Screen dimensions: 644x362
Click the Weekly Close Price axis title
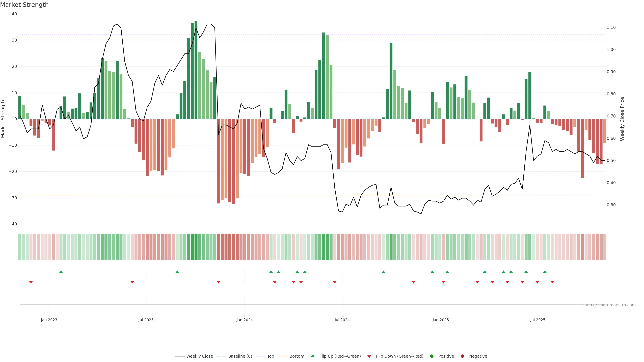pos(622,119)
